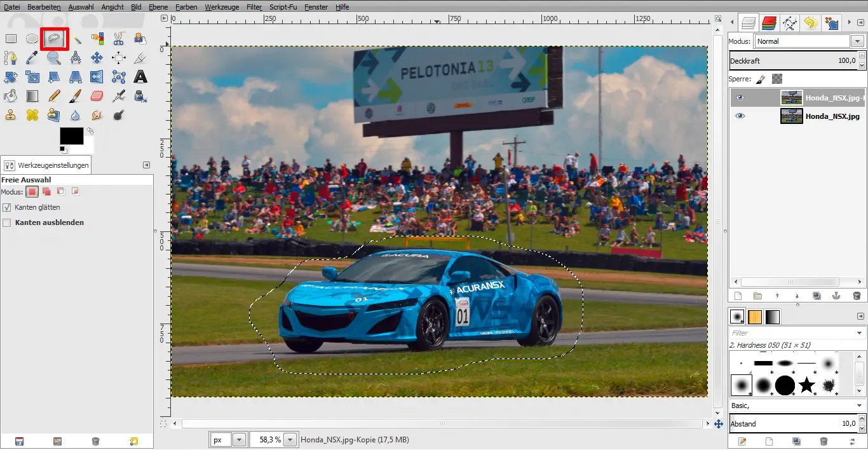
Task: Expand the px unit dropdown
Action: [240, 439]
